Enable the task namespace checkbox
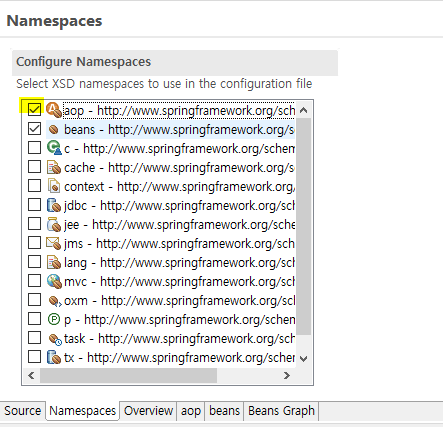This screenshot has width=443, height=427. click(x=34, y=338)
